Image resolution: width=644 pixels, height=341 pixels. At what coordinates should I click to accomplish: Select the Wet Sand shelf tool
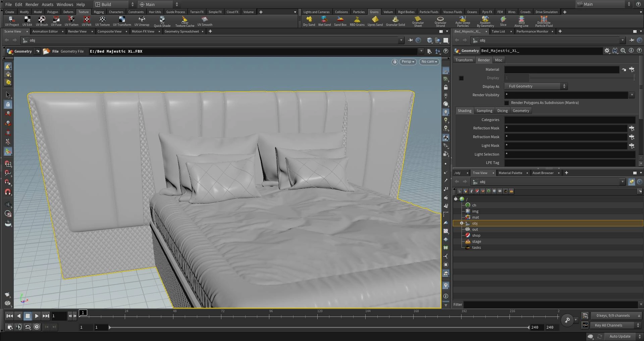[x=324, y=21]
